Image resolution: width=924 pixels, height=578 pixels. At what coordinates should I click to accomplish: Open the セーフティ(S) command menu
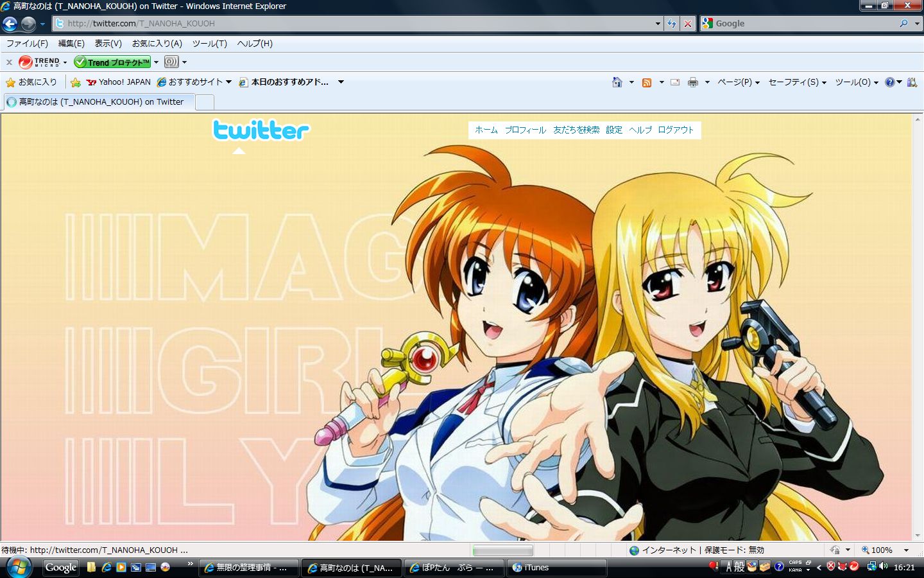tap(798, 82)
